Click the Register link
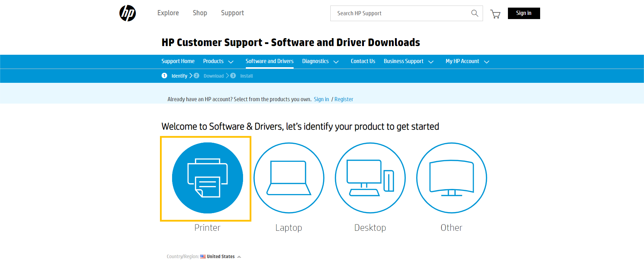 tap(344, 99)
